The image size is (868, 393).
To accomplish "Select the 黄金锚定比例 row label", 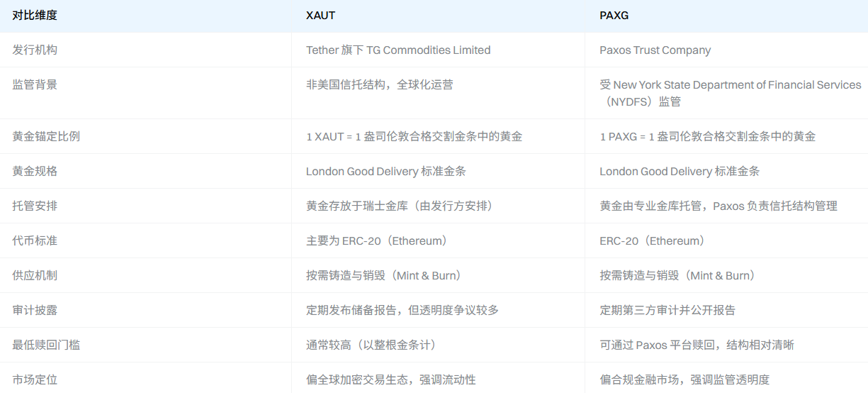I will click(x=46, y=136).
